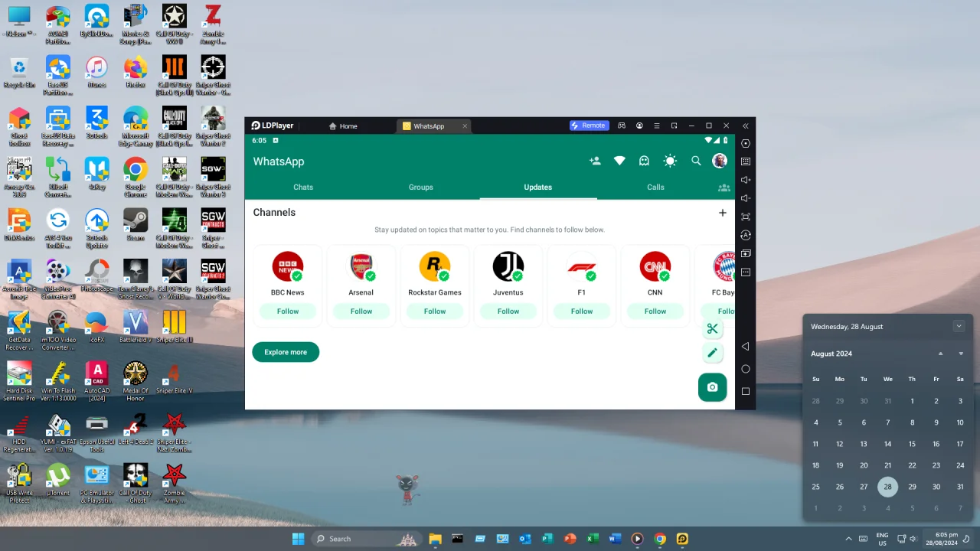Select the Firefox desktop shortcut
This screenshot has height=551, width=980.
(x=136, y=72)
